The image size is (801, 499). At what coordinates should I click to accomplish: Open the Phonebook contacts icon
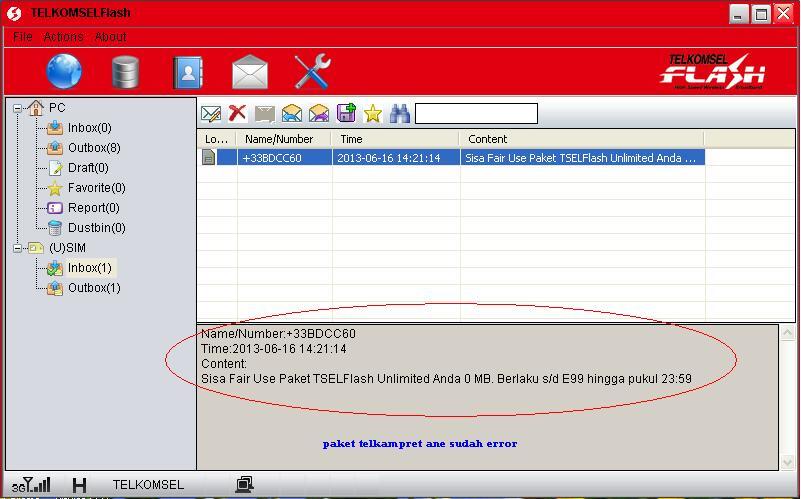point(188,73)
